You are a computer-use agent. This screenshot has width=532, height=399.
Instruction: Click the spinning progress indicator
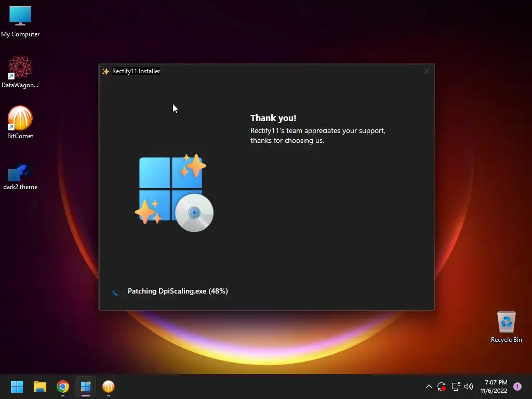(115, 292)
